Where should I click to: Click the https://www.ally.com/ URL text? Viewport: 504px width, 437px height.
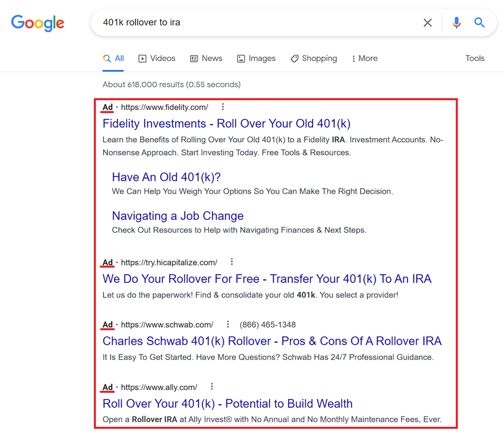coord(159,387)
